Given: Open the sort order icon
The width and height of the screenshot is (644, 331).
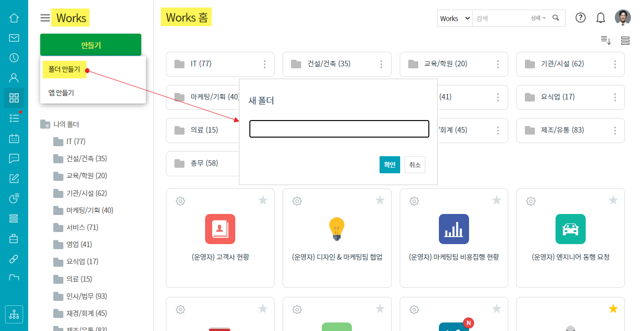Looking at the screenshot, I should click(606, 41).
